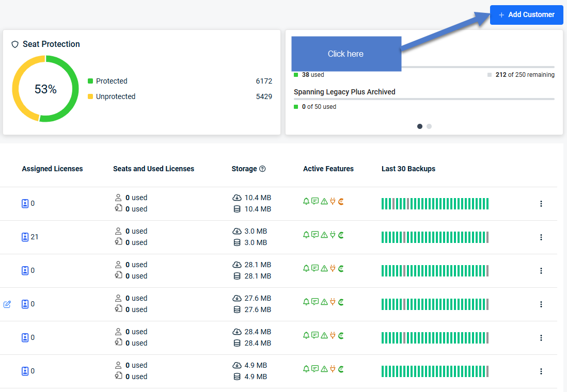Click the warning triangle icon in the 28.1 MB row
567x392 pixels.
pos(324,268)
